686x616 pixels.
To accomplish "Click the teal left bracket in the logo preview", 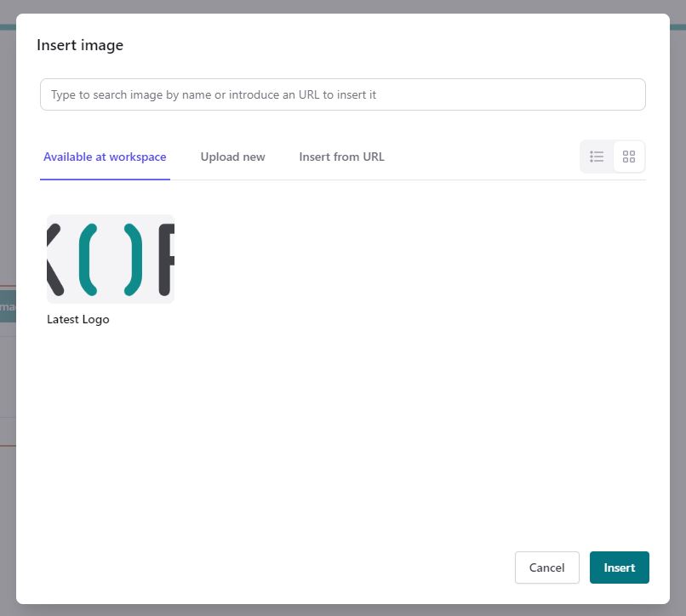I will (x=88, y=260).
